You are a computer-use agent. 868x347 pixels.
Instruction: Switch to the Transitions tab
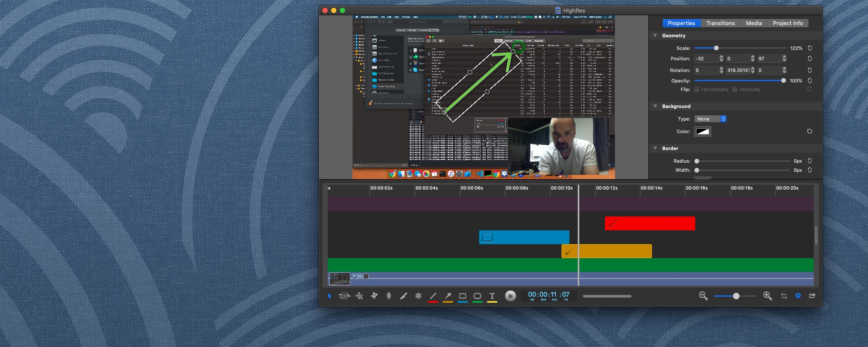720,23
